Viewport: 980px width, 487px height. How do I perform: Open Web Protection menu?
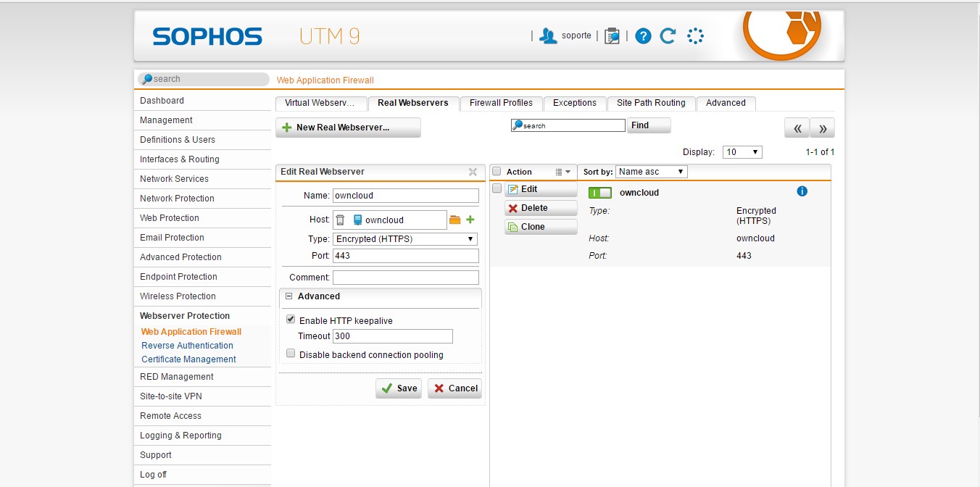202,218
